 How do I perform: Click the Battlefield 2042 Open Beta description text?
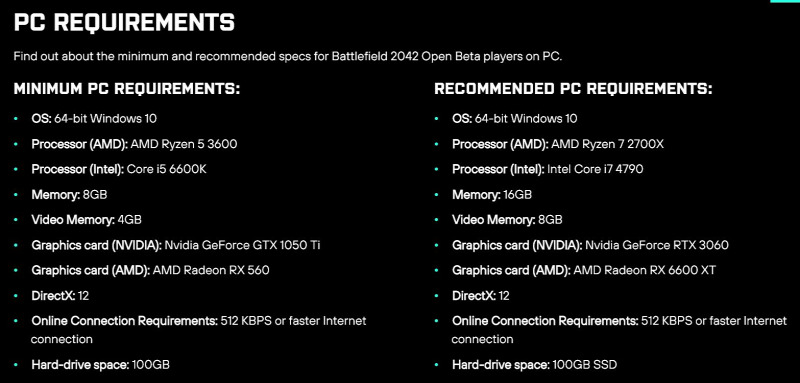coord(288,56)
